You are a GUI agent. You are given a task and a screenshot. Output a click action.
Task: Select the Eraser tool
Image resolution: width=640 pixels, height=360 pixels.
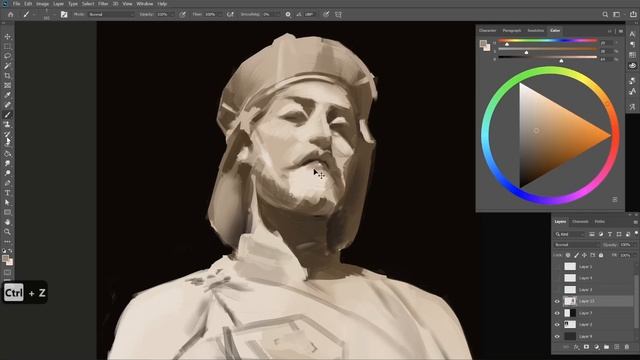(7, 144)
